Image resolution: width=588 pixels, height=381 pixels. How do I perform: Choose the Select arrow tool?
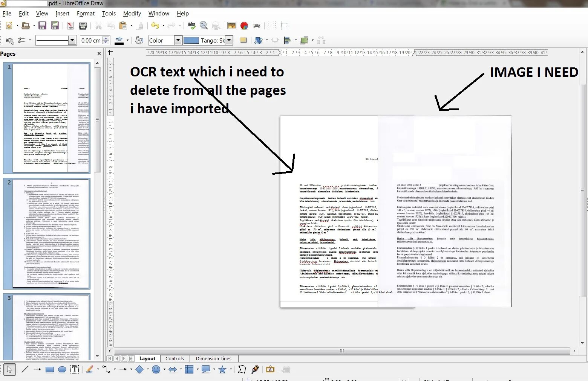pos(9,370)
